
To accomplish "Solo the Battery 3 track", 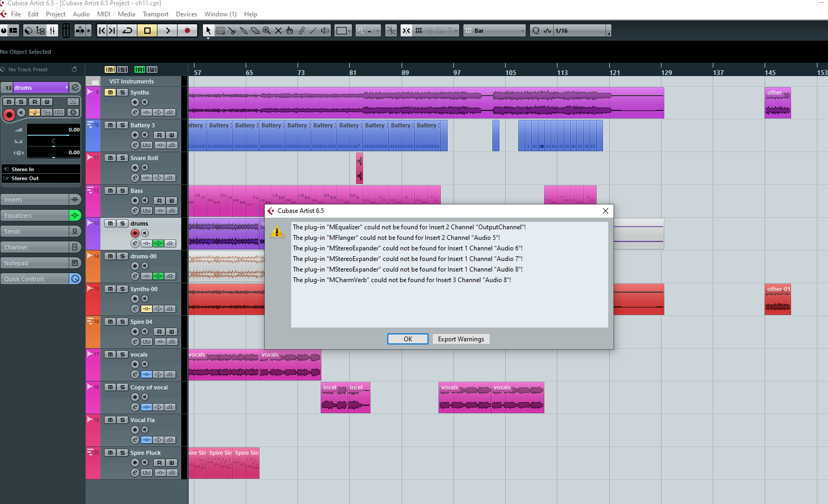I will pos(123,125).
